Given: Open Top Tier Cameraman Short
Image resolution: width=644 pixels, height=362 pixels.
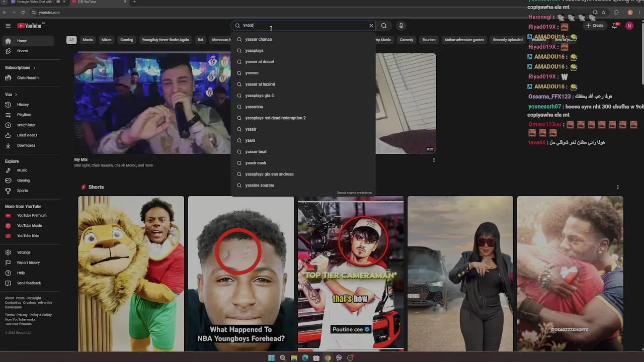Looking at the screenshot, I should (351, 274).
